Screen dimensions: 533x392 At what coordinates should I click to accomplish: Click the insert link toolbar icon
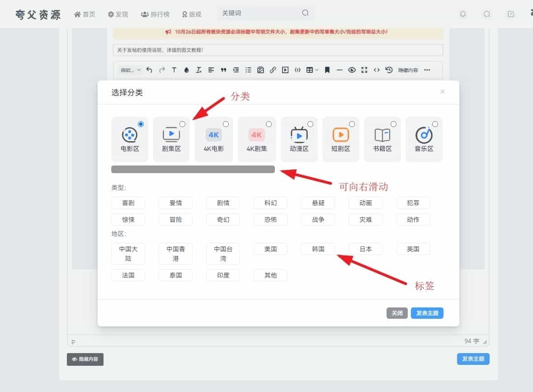coord(273,70)
